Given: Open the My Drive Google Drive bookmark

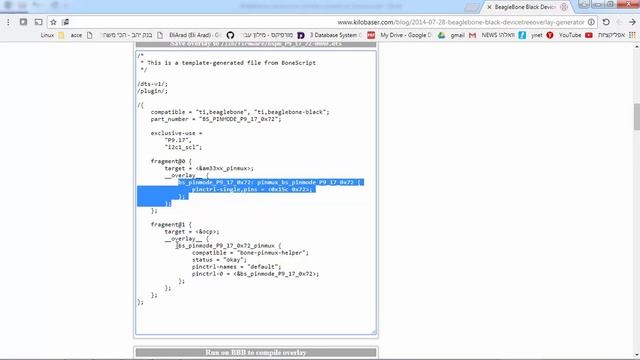Looking at the screenshot, I should point(412,35).
